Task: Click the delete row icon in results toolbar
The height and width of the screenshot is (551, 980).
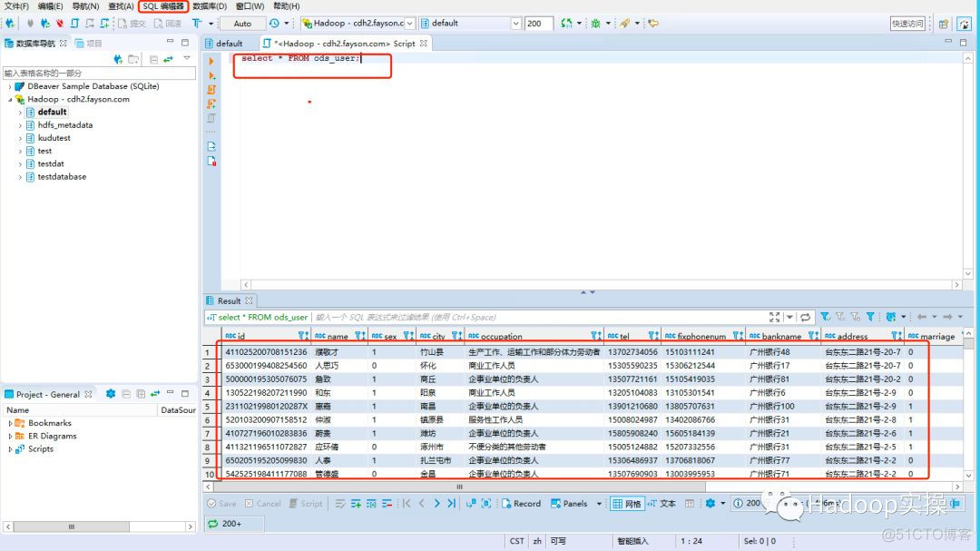Action: point(387,504)
